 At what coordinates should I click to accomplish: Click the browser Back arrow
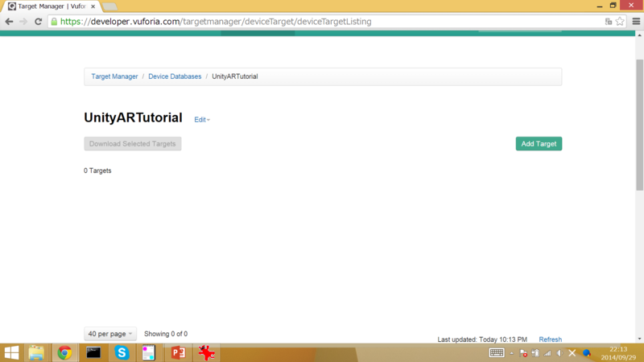(x=9, y=22)
